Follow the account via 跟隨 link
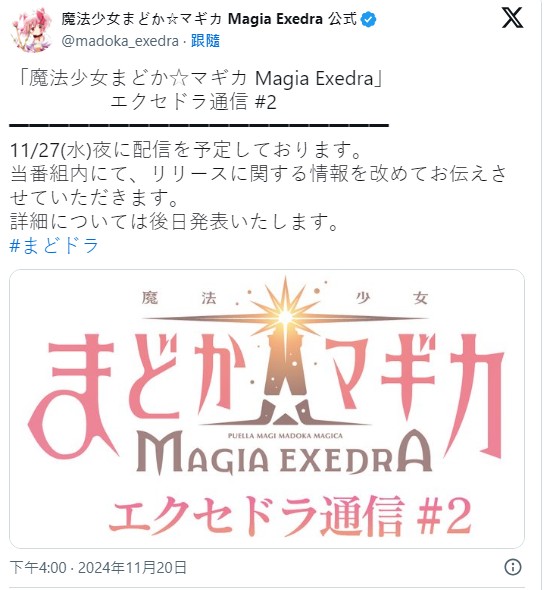Viewport: 544px width, 590px height. [x=205, y=41]
